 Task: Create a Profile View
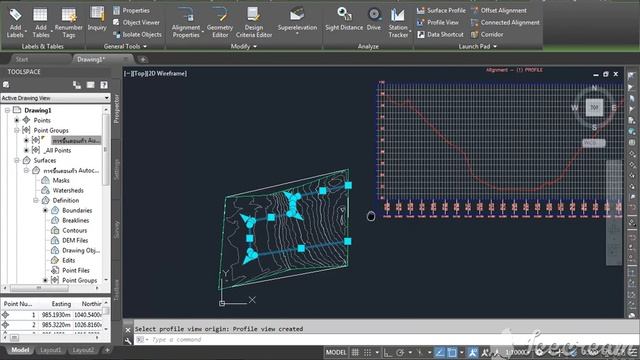438,22
